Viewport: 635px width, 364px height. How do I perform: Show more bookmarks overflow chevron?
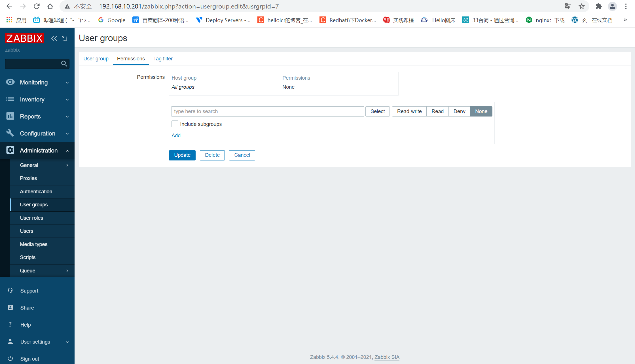click(625, 20)
